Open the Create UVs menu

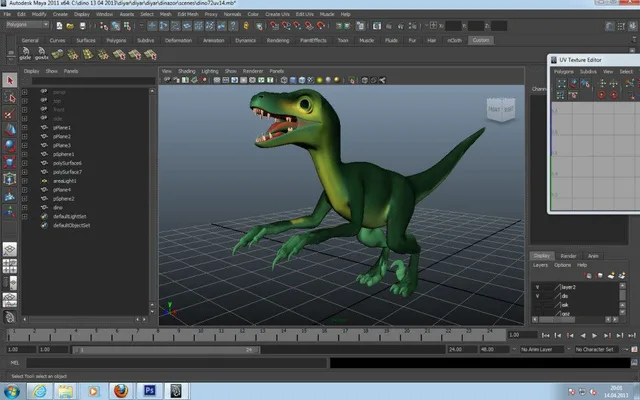pos(277,14)
